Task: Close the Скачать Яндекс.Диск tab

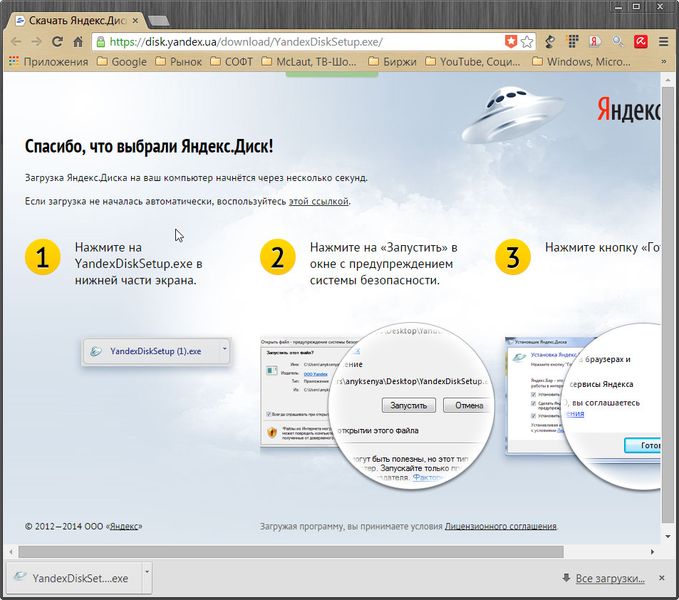Action: point(135,20)
